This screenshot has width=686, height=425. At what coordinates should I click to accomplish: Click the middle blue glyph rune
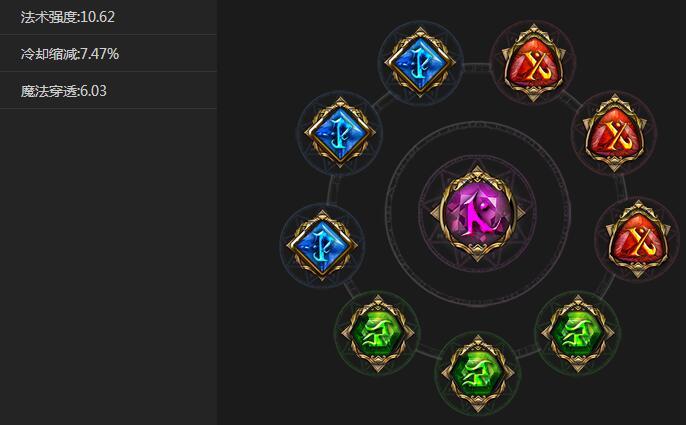(x=340, y=133)
